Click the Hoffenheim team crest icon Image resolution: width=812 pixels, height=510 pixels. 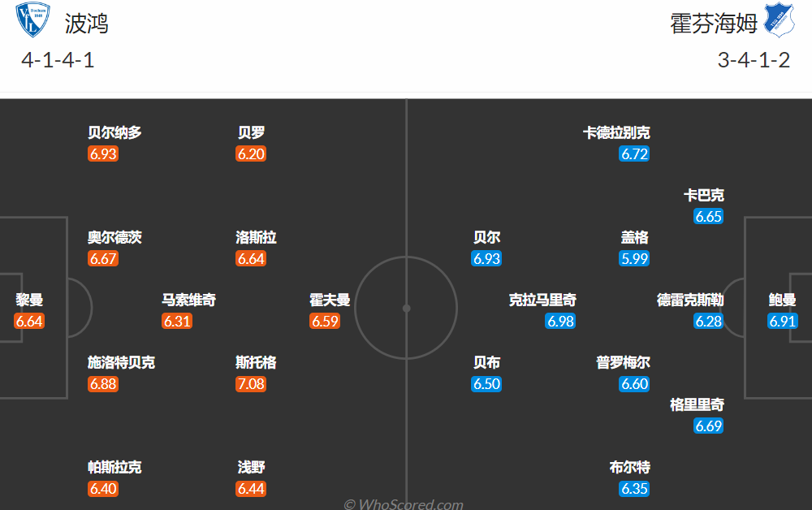click(779, 19)
